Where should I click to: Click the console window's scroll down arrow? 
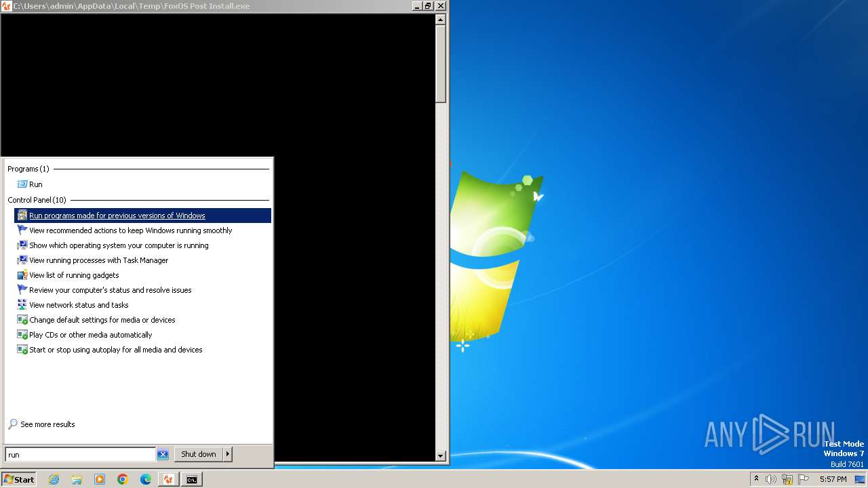click(x=441, y=456)
